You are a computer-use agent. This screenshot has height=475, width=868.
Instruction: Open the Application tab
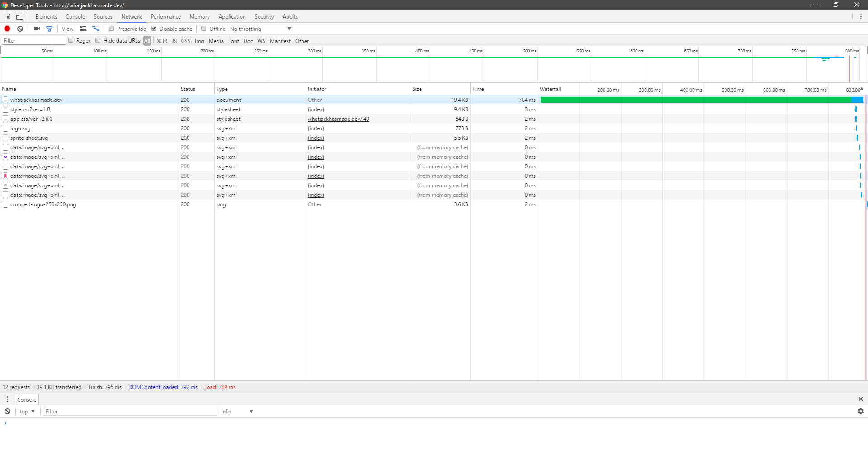tap(232, 17)
